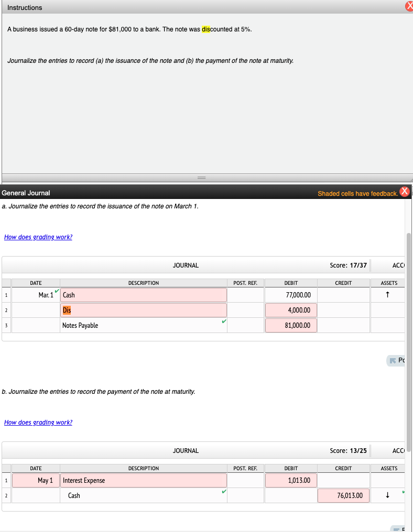
Task: Edit the 77,000.00 debit cell
Action: [291, 295]
